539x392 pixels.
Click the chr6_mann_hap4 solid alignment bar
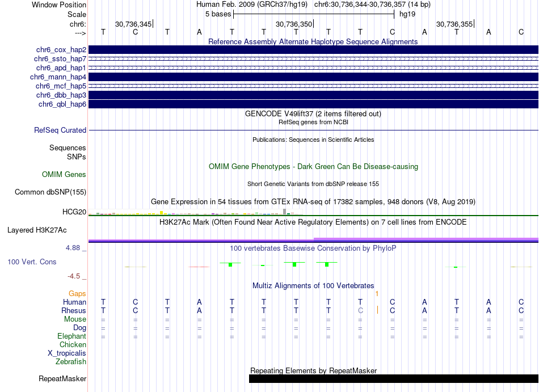coord(313,77)
